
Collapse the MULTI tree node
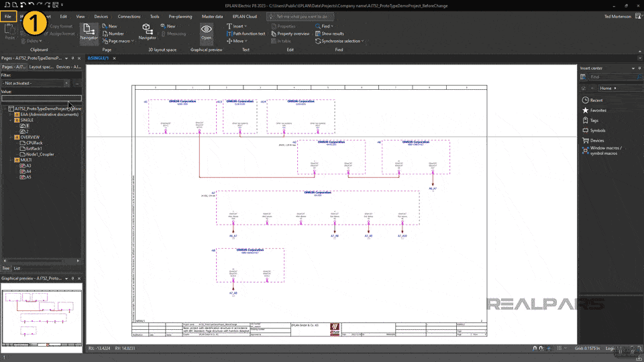[11, 160]
